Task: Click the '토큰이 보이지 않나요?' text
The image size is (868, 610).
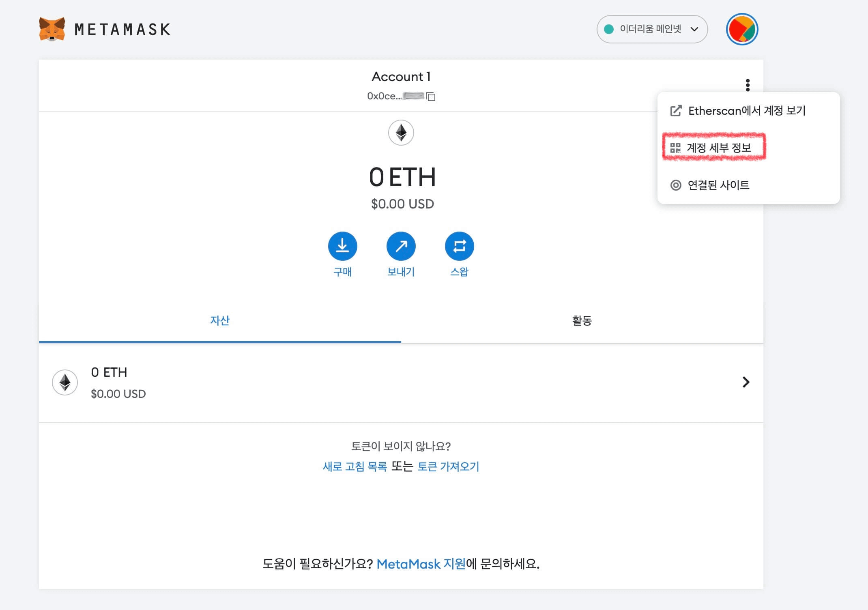Action: click(401, 447)
